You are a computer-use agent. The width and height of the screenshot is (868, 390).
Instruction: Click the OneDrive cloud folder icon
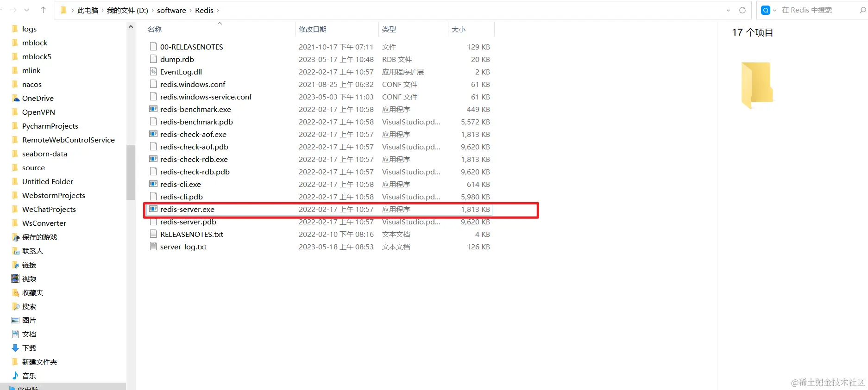click(x=16, y=98)
